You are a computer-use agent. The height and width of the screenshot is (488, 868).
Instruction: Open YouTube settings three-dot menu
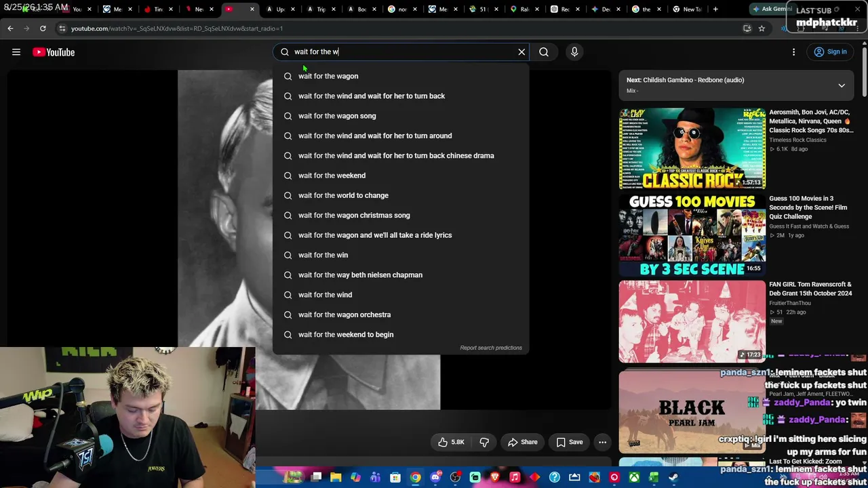pos(794,52)
